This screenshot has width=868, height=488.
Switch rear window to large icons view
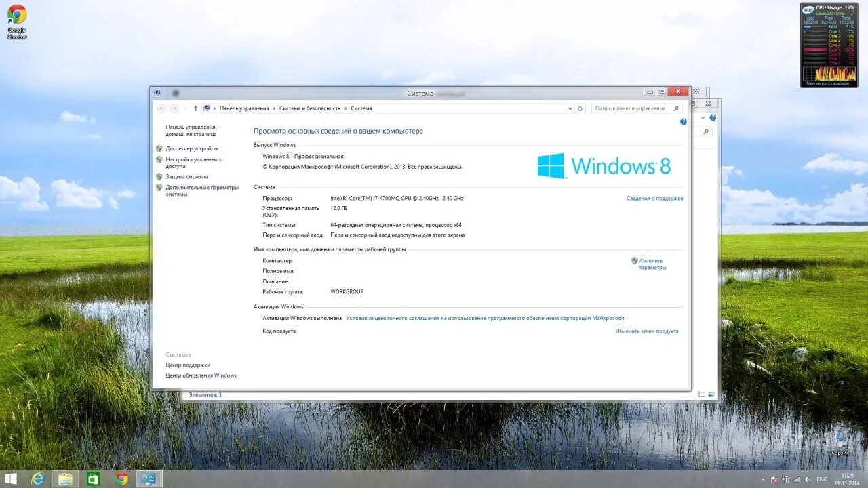point(711,394)
